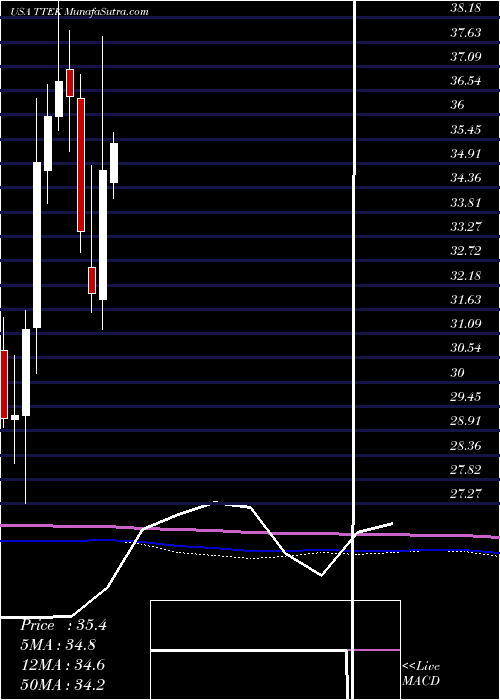The width and height of the screenshot is (500, 700).
Task: Click the 12MA : 34.6 readout
Action: 62,665
